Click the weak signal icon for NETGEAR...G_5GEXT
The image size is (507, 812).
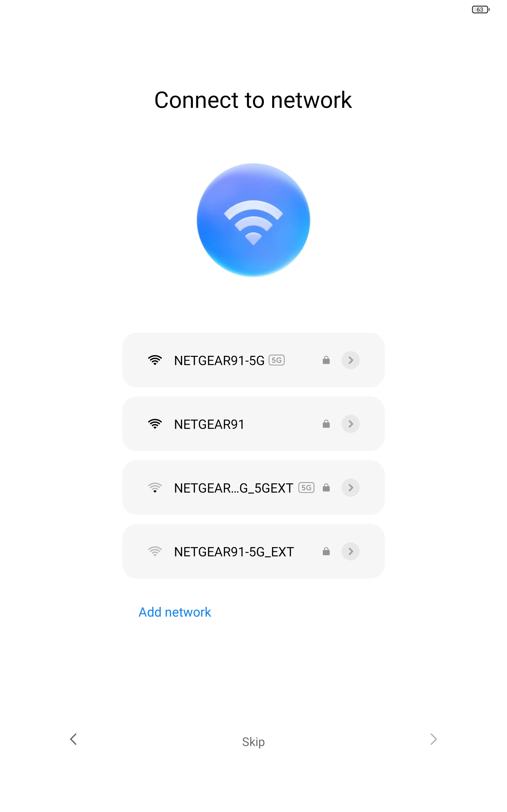tap(155, 488)
